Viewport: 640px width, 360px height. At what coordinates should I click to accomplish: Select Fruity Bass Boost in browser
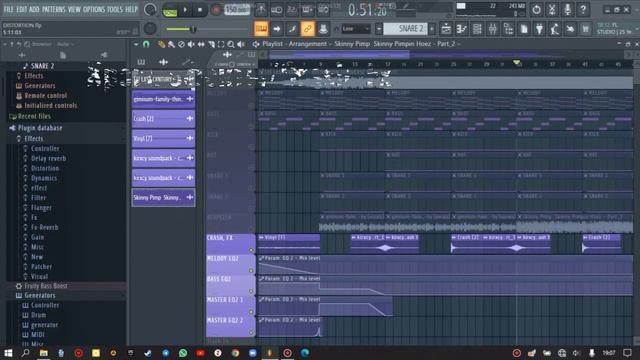(x=45, y=286)
